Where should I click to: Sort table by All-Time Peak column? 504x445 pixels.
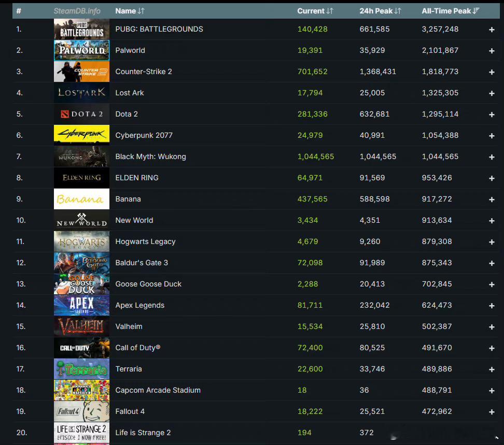coord(450,11)
